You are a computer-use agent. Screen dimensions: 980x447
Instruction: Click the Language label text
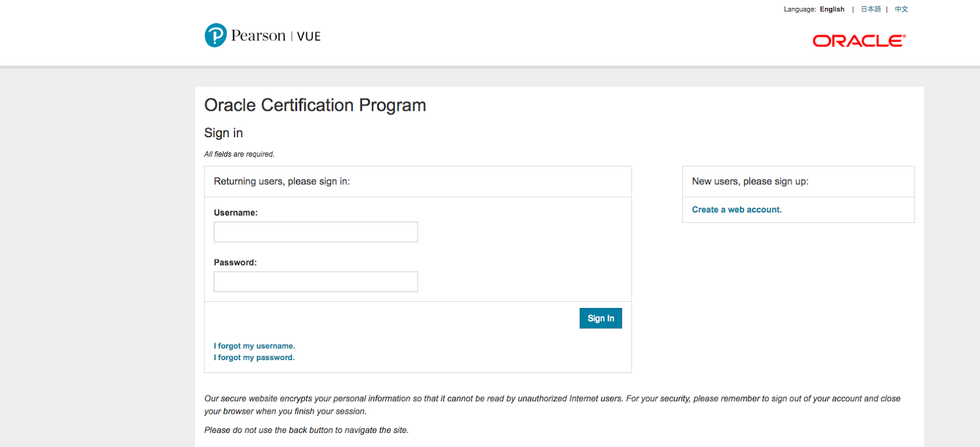coord(799,9)
